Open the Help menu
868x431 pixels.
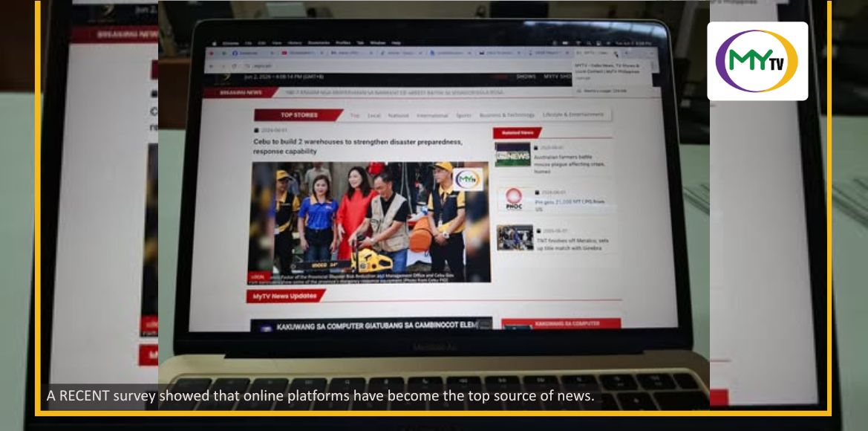click(397, 43)
